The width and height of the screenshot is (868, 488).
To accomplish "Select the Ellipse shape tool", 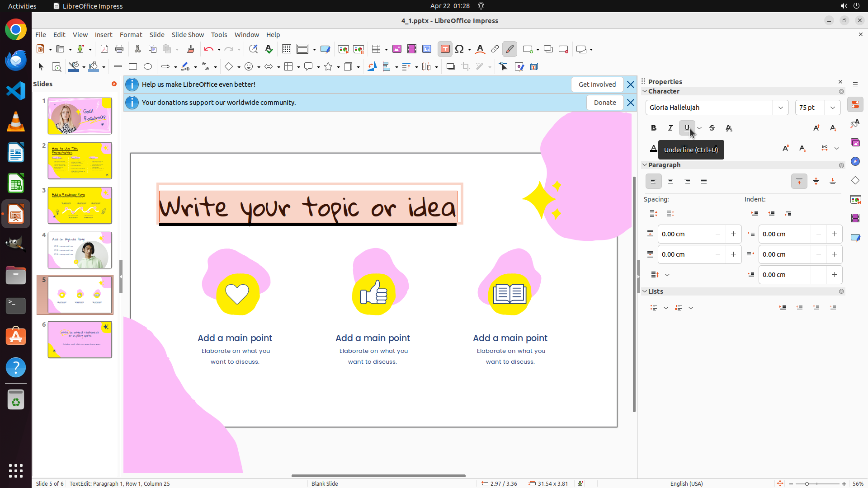I will (x=148, y=67).
